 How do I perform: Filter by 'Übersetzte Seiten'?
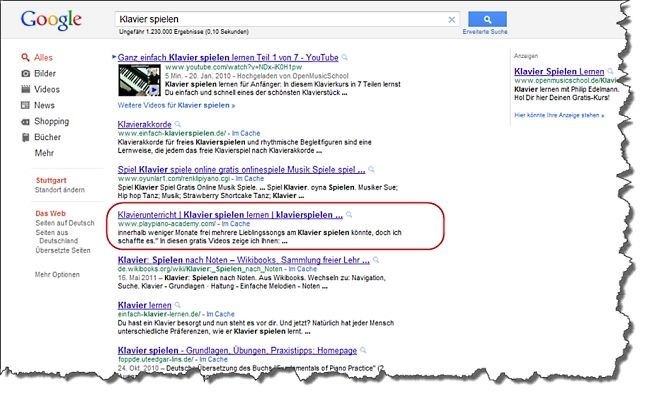(63, 250)
